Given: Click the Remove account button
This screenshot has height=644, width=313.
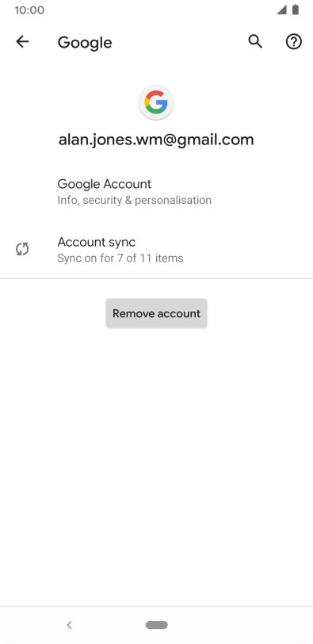Looking at the screenshot, I should [156, 313].
